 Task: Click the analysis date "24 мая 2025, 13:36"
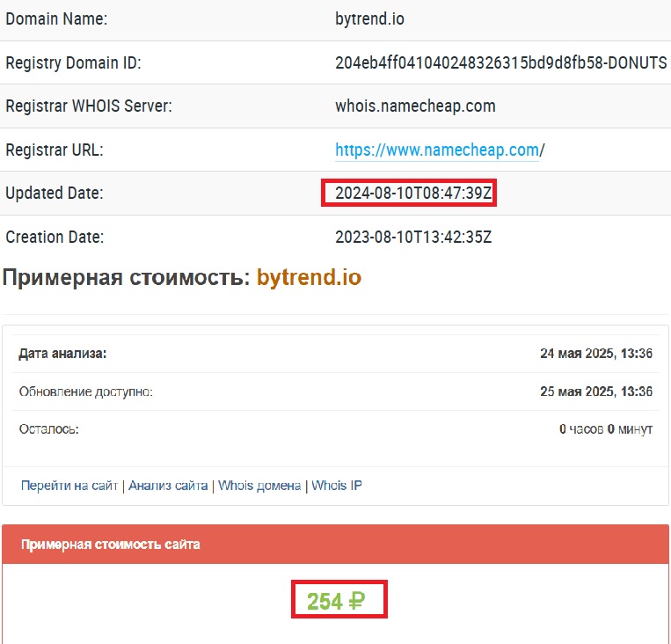(595, 354)
